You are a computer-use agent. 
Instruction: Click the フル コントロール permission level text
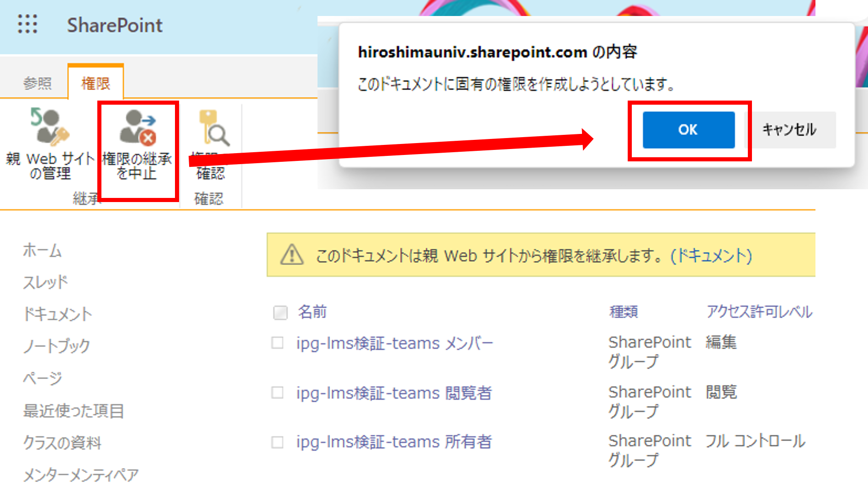click(x=756, y=441)
